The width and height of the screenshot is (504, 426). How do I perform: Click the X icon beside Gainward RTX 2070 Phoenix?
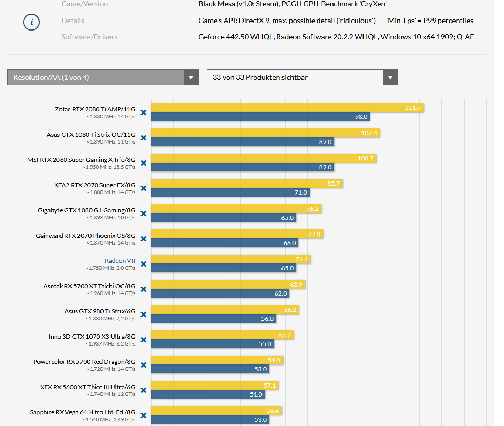coord(143,238)
